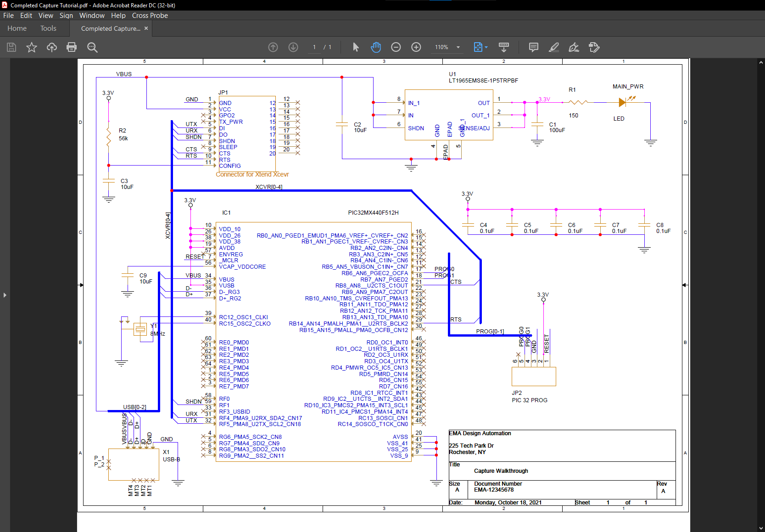Click the 'Connector for Xtend Xcevr' text

pyautogui.click(x=252, y=175)
